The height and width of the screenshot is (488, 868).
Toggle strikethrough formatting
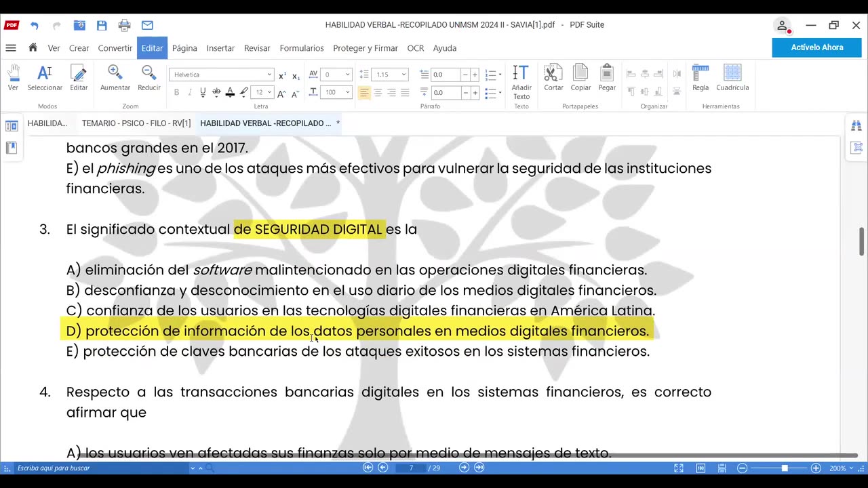point(216,93)
